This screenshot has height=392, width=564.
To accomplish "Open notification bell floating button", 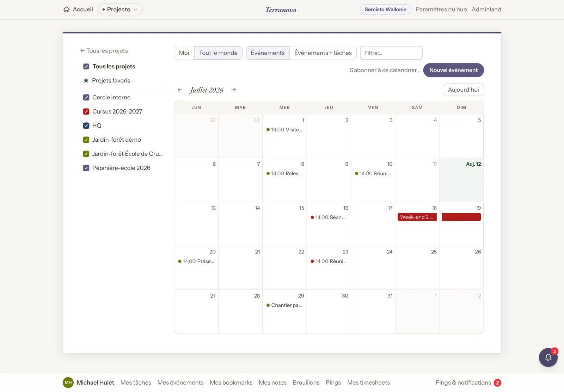I will (x=548, y=357).
